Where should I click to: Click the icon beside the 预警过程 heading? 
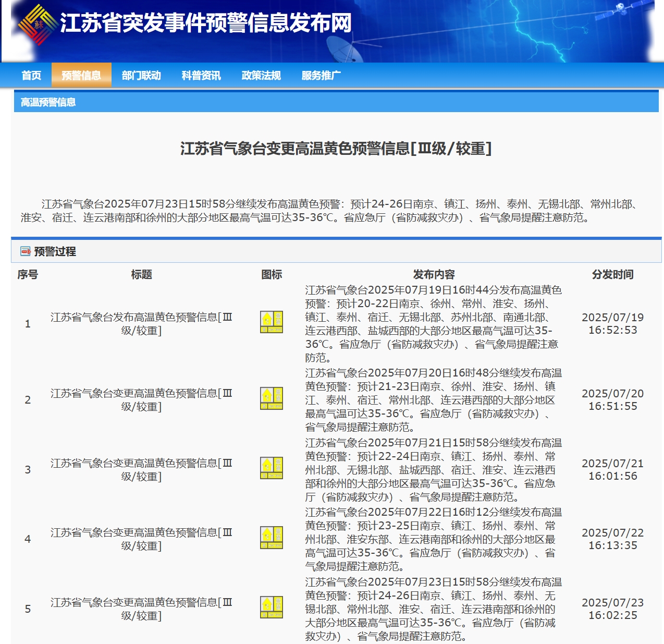pyautogui.click(x=26, y=251)
